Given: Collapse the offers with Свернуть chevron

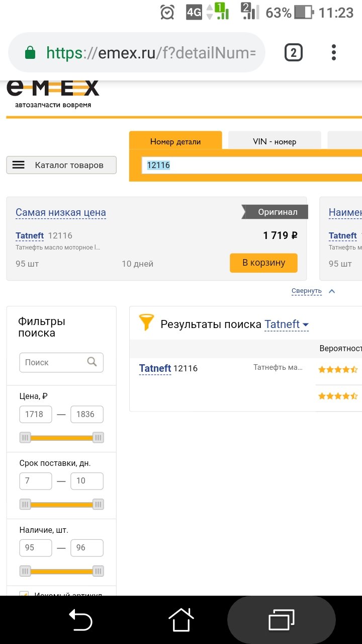Looking at the screenshot, I should coord(331,291).
